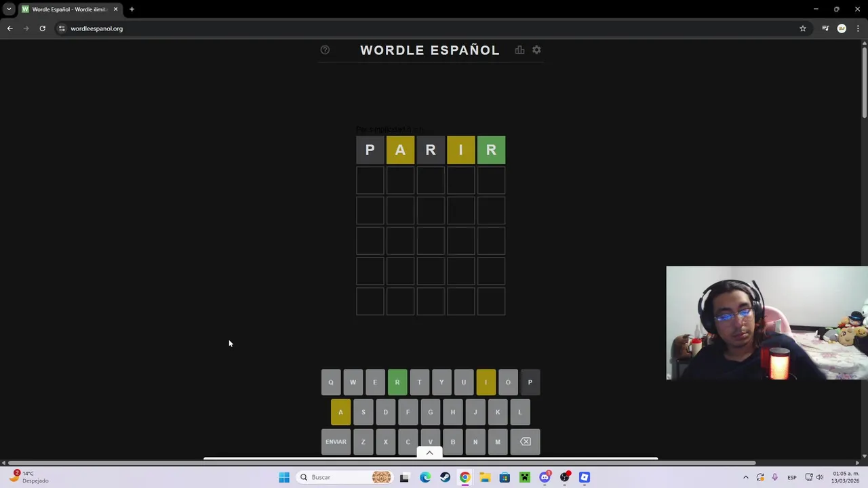Open the Chrome three-dot menu
Screen dimensions: 868x488
[859, 28]
